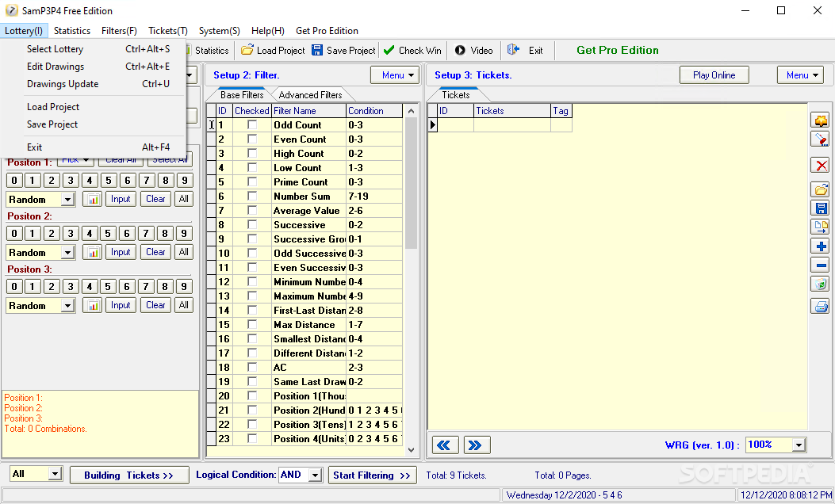Toggle checkbox for Even Count filter
Screen dimensions: 835x504
[x=252, y=139]
